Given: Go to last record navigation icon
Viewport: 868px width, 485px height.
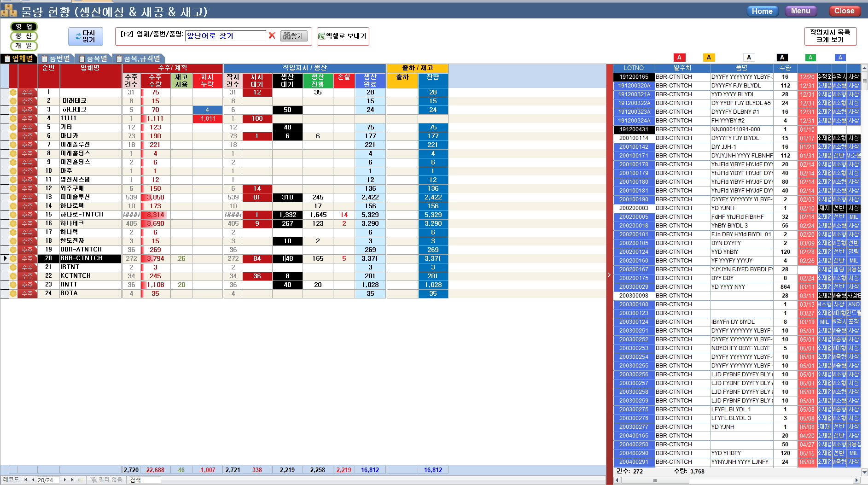Looking at the screenshot, I should pos(72,480).
